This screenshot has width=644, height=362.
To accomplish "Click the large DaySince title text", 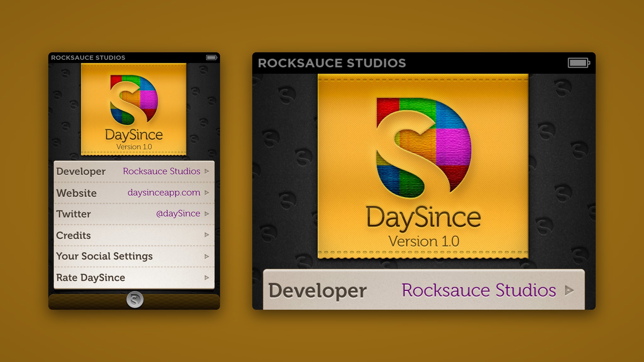I will pyautogui.click(x=423, y=218).
